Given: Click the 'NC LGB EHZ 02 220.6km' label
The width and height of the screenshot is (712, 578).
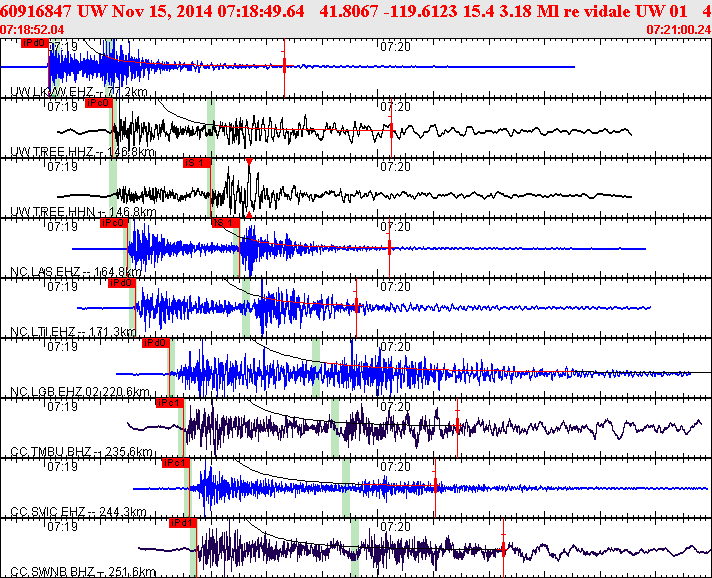Looking at the screenshot, I should coord(79,392).
